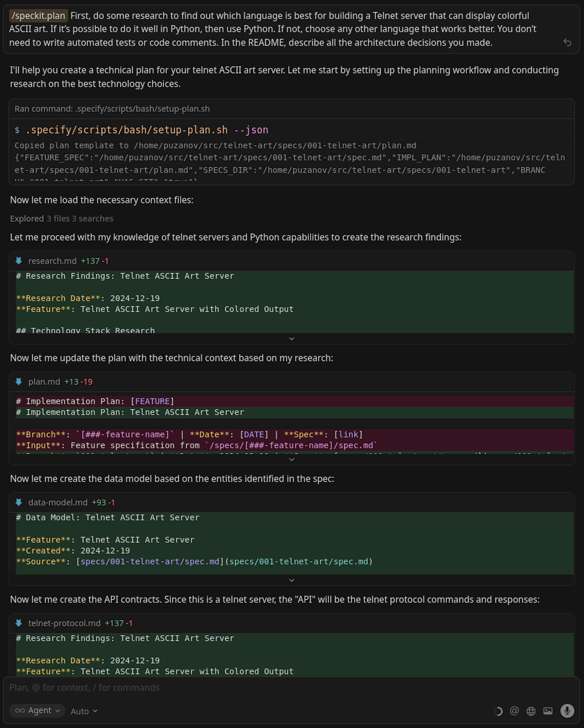The image size is (584, 728).
Task: Open the plan.md file link
Action: click(x=44, y=382)
